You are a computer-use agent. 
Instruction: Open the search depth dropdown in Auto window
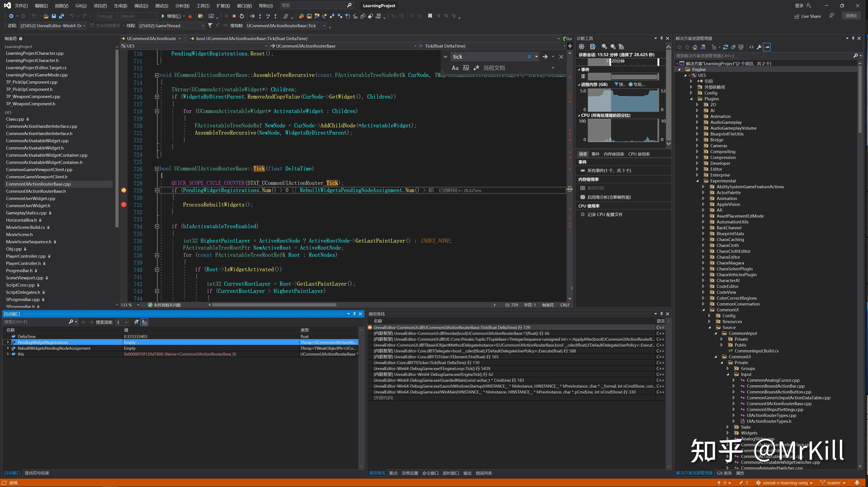pos(122,322)
